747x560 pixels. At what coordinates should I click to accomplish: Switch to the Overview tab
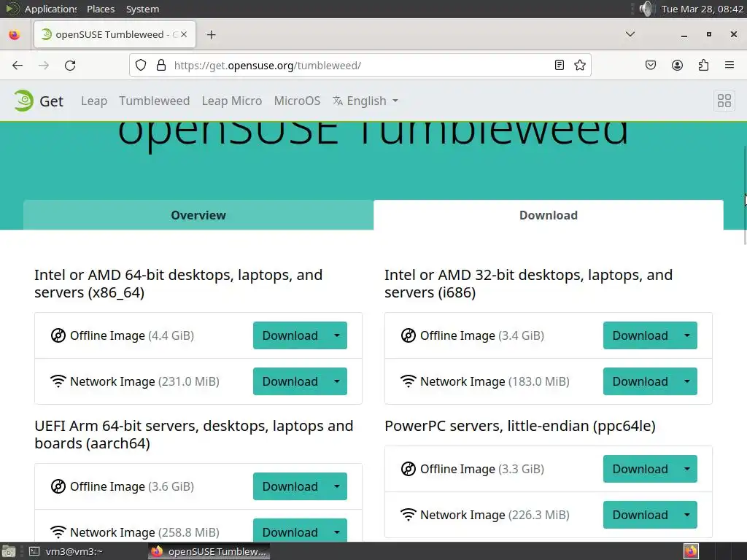[x=198, y=215]
